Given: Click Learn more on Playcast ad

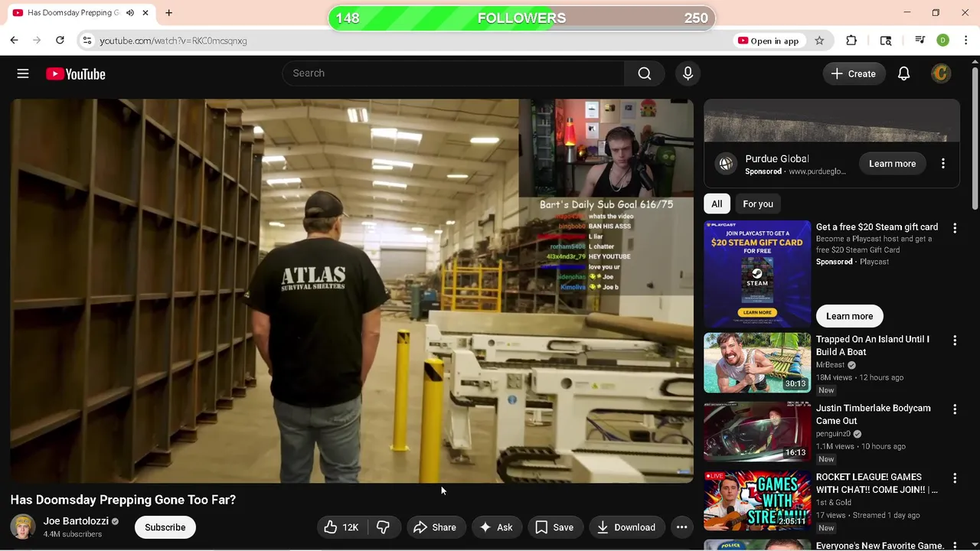Looking at the screenshot, I should tap(849, 316).
